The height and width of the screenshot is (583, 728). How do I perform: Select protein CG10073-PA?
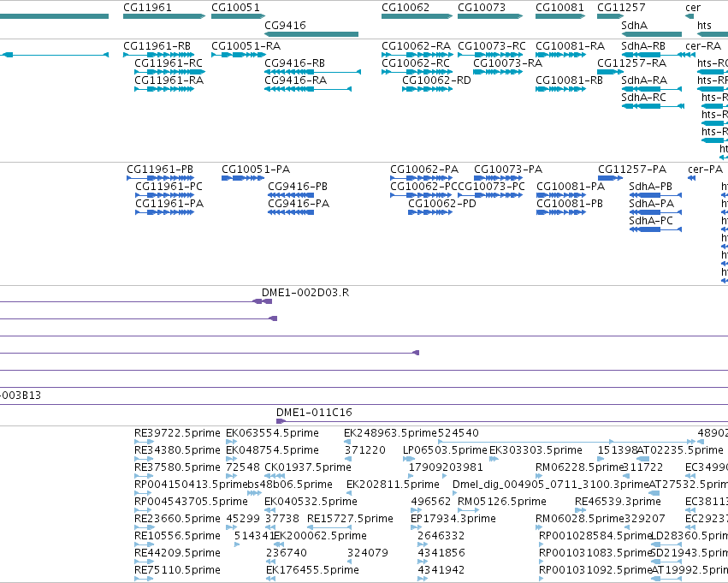pos(499,178)
